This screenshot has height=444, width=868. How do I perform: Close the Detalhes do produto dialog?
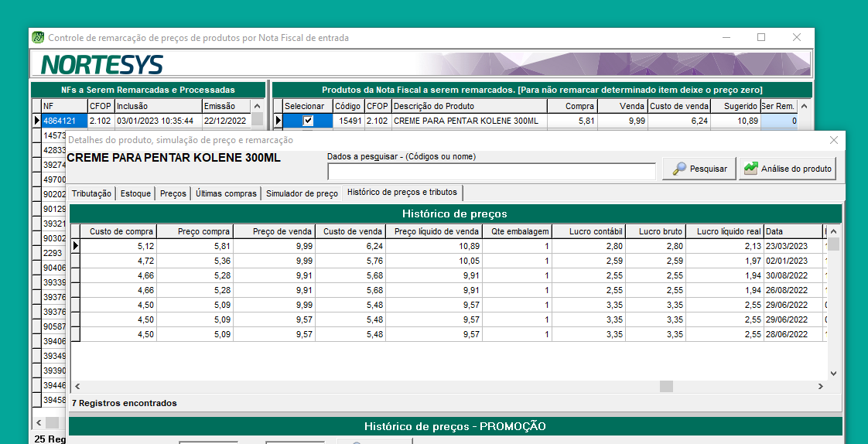coord(833,140)
